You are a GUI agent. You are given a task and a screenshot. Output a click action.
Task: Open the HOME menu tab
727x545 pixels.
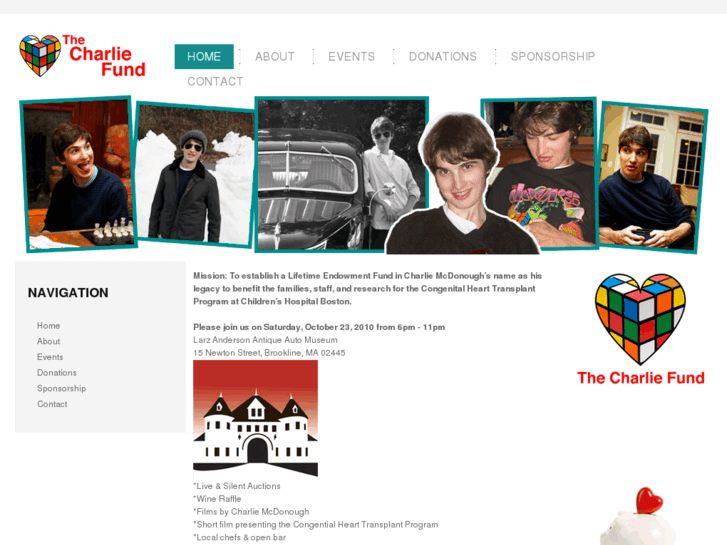pos(204,57)
